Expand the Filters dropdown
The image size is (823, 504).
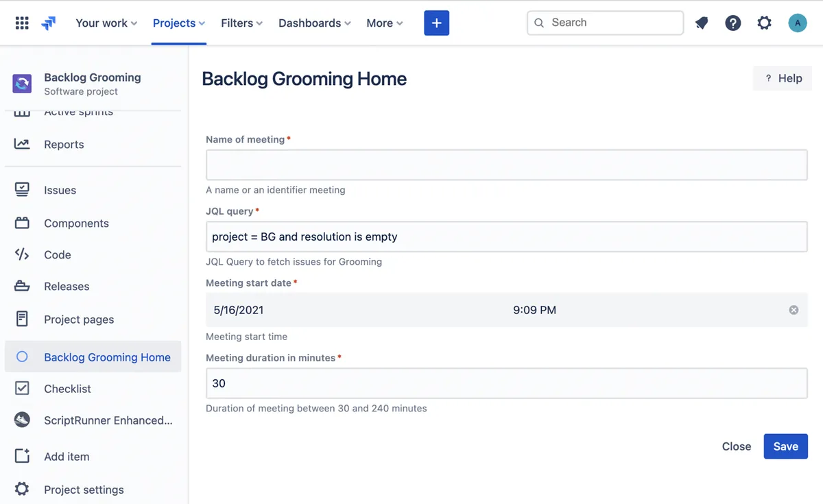(x=242, y=23)
